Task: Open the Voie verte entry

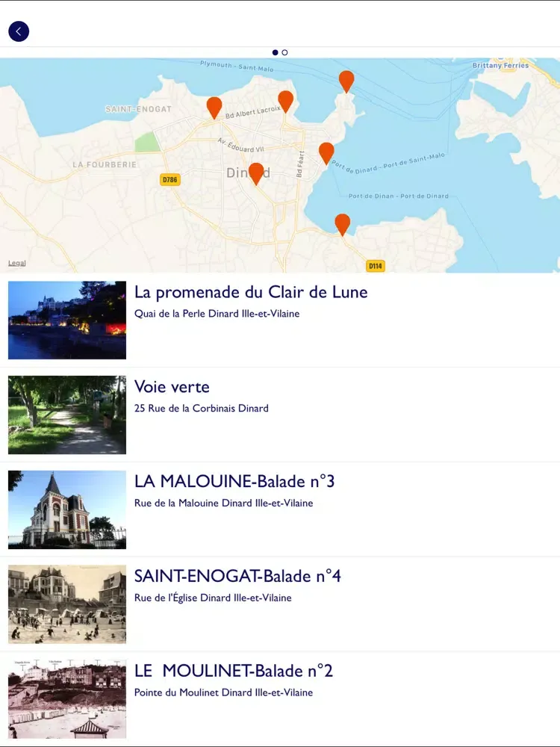Action: (x=280, y=415)
